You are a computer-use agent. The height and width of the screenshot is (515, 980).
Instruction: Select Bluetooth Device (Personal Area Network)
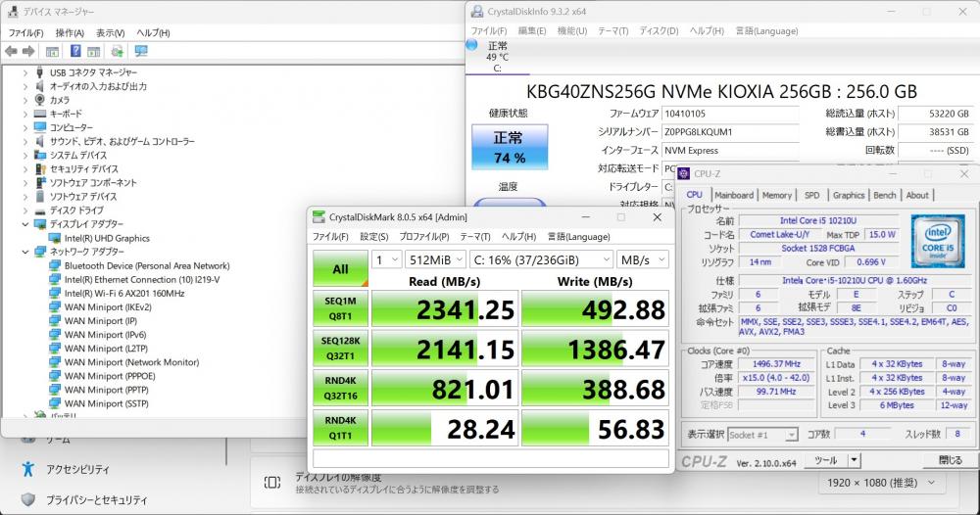(147, 266)
